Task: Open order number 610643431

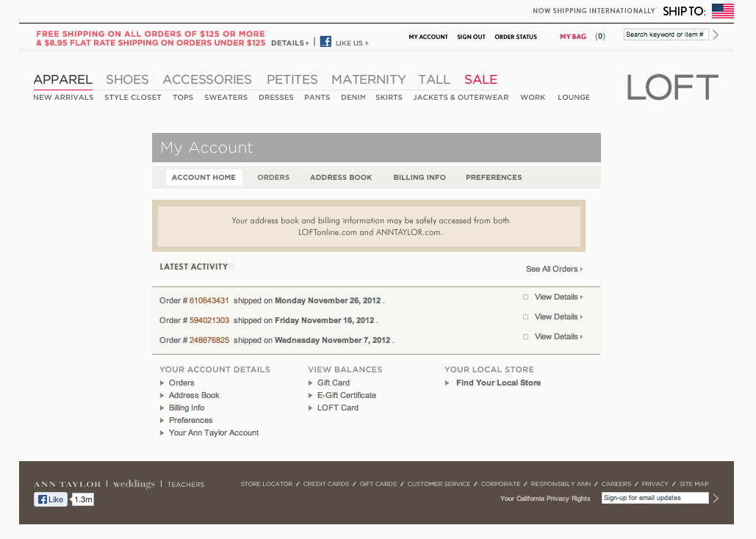Action: click(209, 300)
